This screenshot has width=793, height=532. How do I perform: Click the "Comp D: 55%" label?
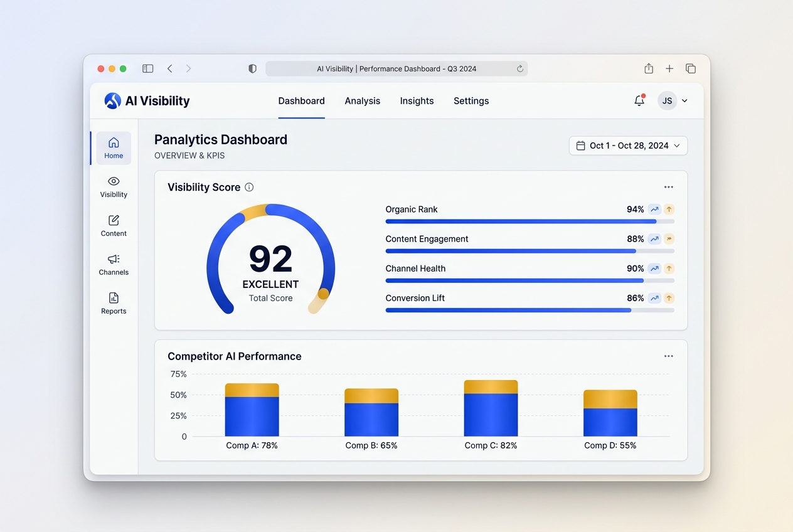pyautogui.click(x=610, y=445)
